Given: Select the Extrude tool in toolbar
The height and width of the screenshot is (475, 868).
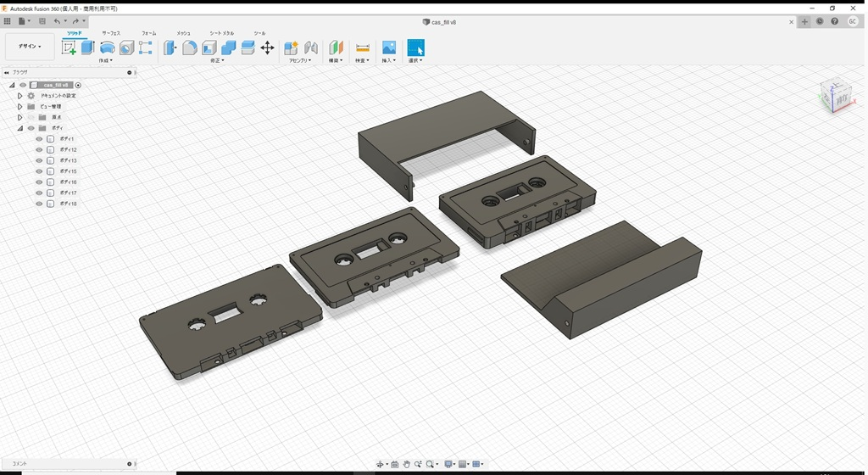Looking at the screenshot, I should (x=87, y=47).
